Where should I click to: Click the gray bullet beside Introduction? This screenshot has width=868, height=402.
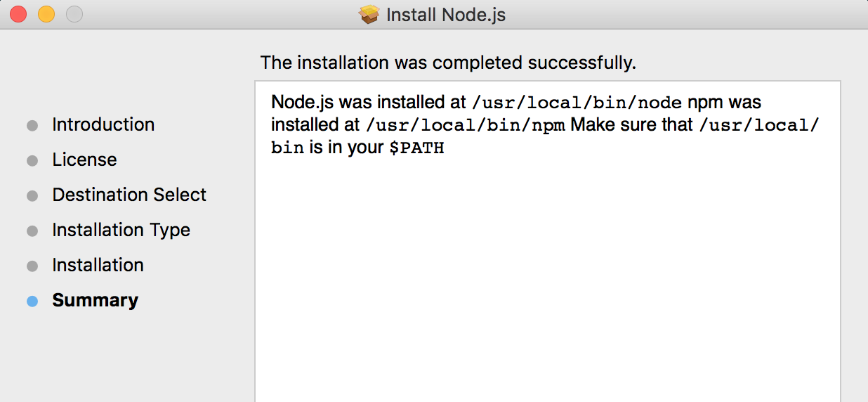32,126
